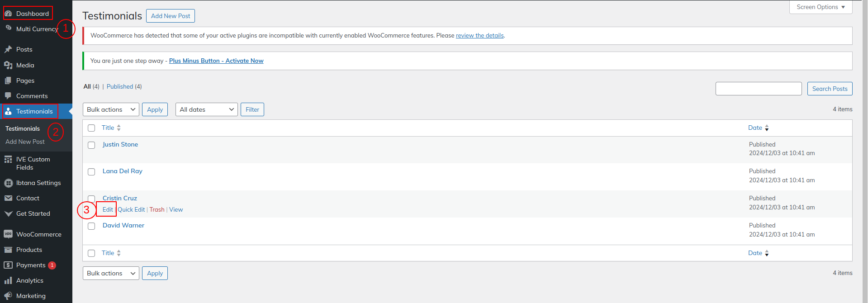
Task: Open the top Bulk actions dropdown
Action: pos(111,109)
